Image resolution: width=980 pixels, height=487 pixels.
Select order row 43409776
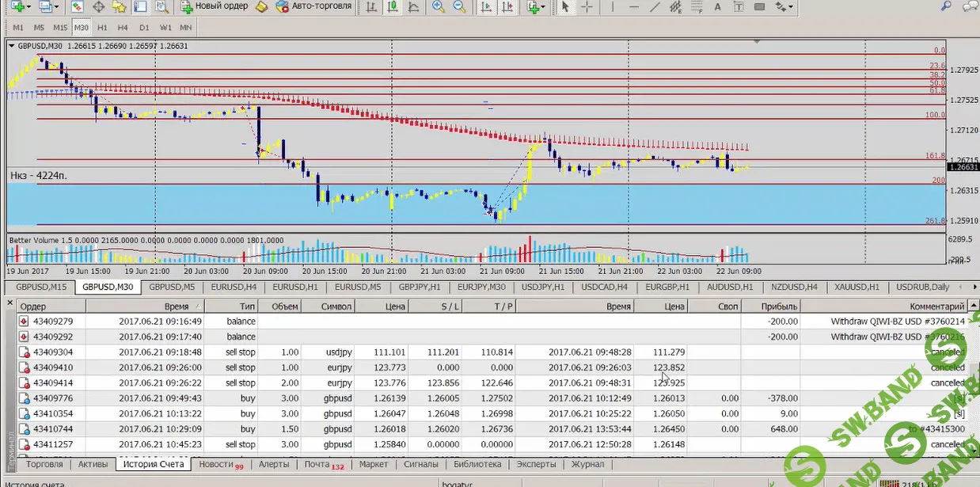pyautogui.click(x=52, y=398)
